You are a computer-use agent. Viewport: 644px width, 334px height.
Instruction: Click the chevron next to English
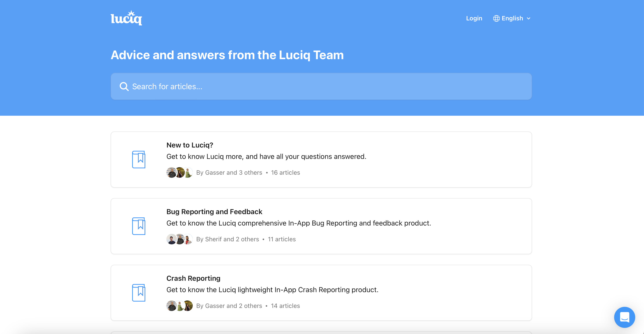coord(529,18)
